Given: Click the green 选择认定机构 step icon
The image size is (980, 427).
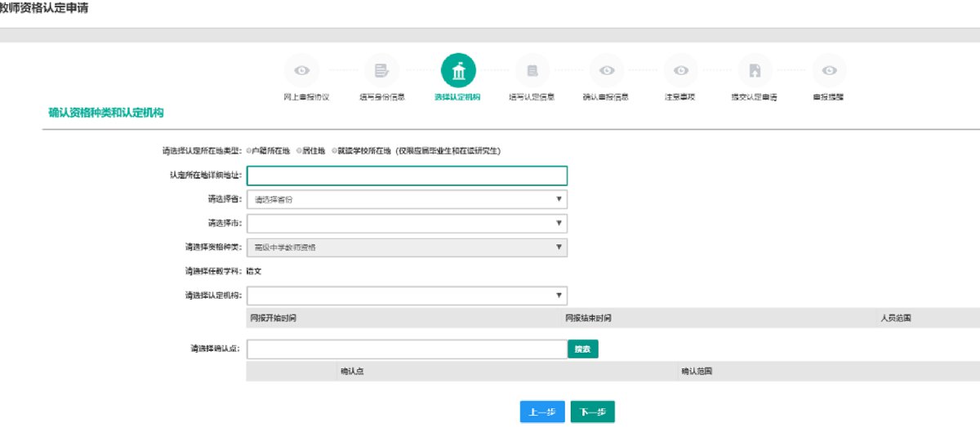Looking at the screenshot, I should click(x=457, y=71).
